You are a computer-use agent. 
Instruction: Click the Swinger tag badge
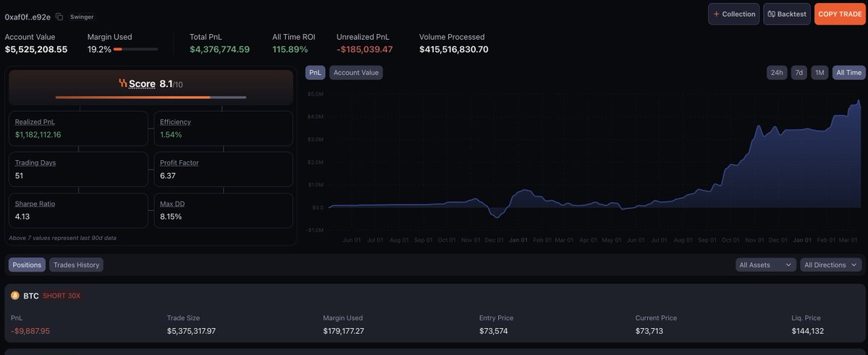(82, 17)
